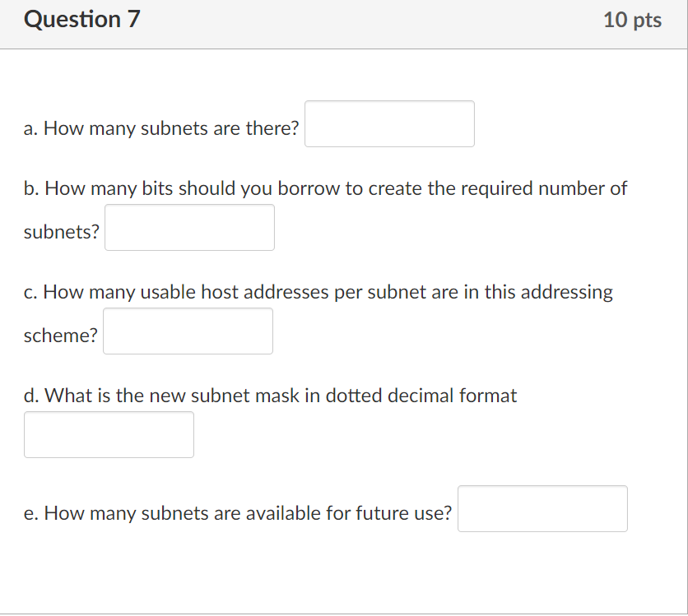Click the letter 'a.' starting the first question

pos(28,128)
